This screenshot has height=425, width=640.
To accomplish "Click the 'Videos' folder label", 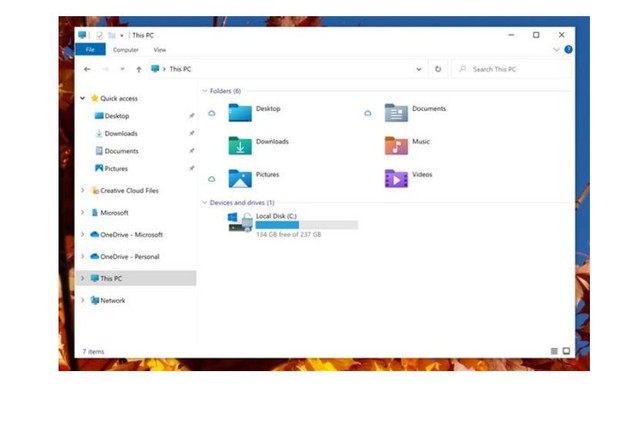I will (x=422, y=174).
